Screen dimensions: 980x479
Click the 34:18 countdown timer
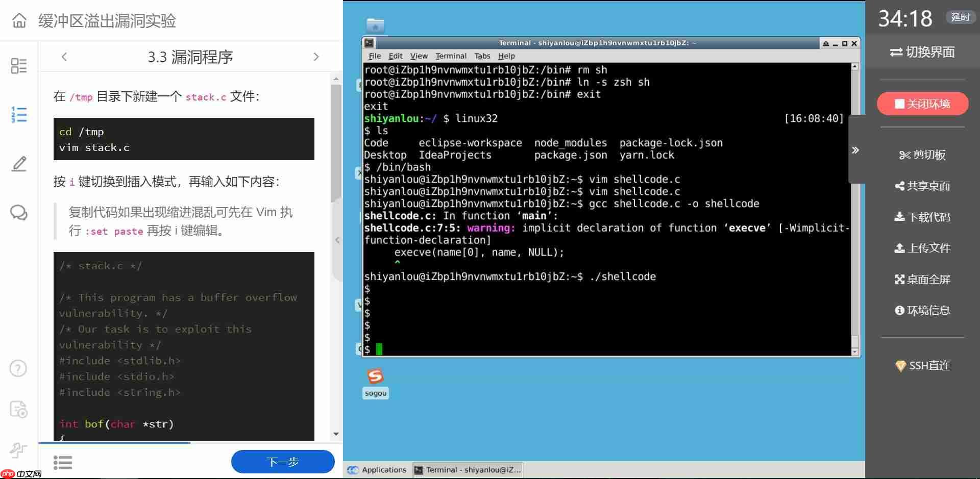pyautogui.click(x=905, y=19)
